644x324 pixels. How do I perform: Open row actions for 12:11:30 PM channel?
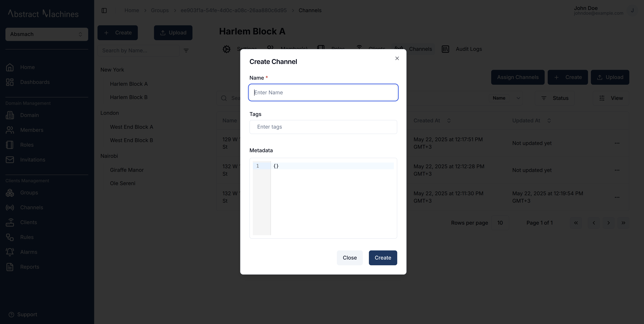pos(617,197)
